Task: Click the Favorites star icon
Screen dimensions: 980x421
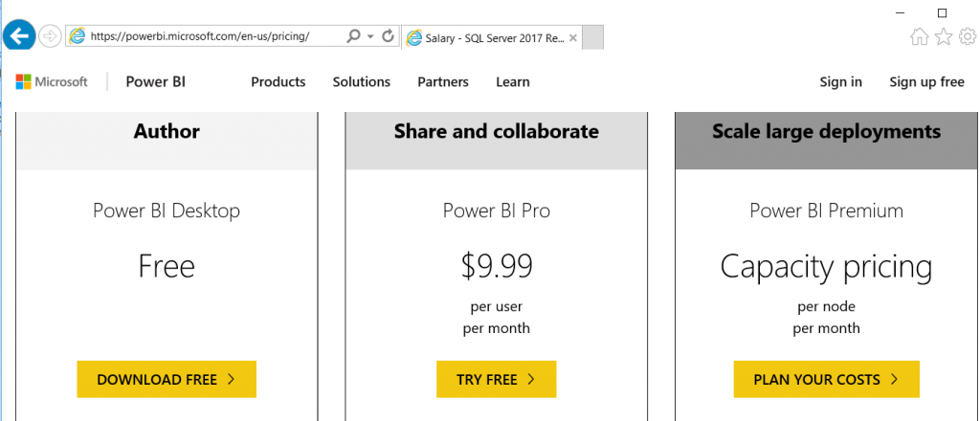Action: point(944,36)
